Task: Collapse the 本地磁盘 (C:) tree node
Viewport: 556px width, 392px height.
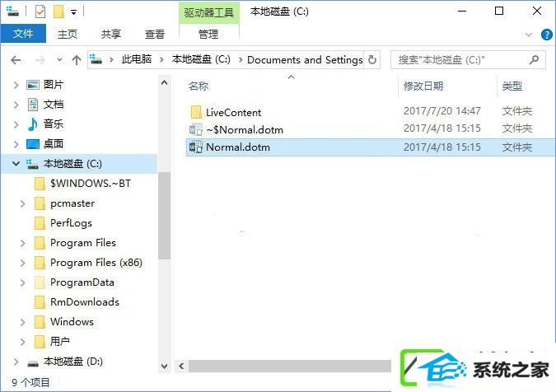Action: (x=16, y=164)
